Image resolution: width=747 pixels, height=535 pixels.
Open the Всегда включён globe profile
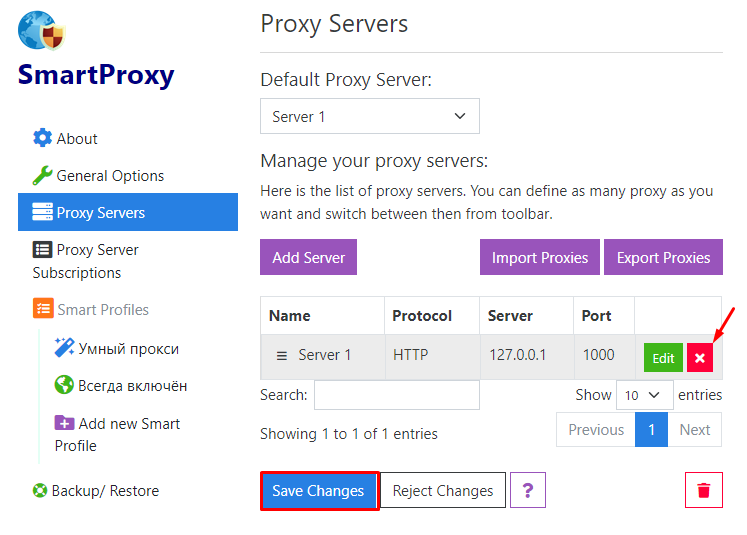click(x=64, y=385)
